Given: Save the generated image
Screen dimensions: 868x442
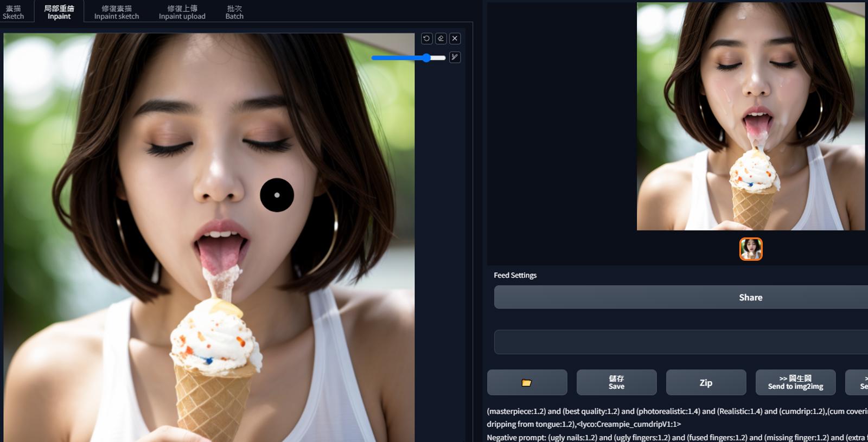Looking at the screenshot, I should 616,382.
